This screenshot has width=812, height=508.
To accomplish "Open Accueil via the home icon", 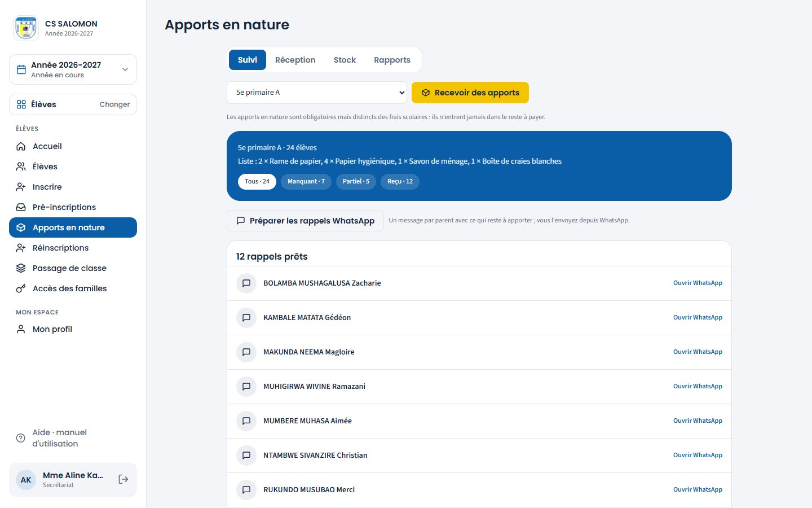I will click(x=21, y=146).
